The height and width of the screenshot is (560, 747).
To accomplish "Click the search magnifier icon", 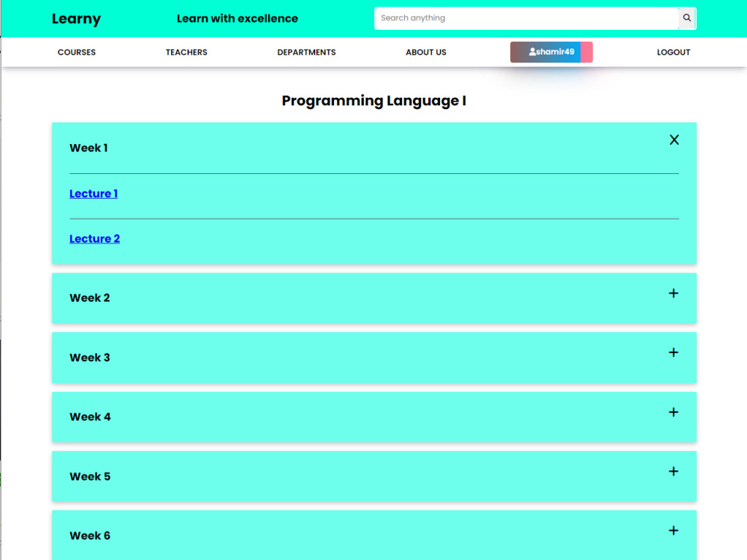I will tap(686, 18).
